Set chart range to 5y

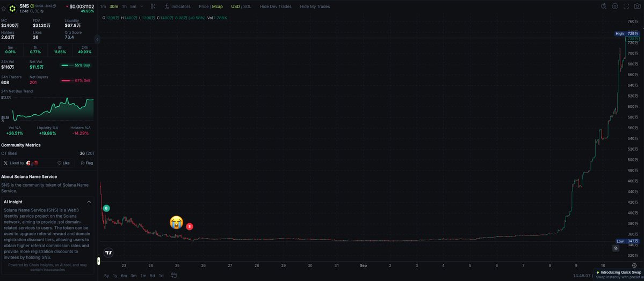coord(106,276)
